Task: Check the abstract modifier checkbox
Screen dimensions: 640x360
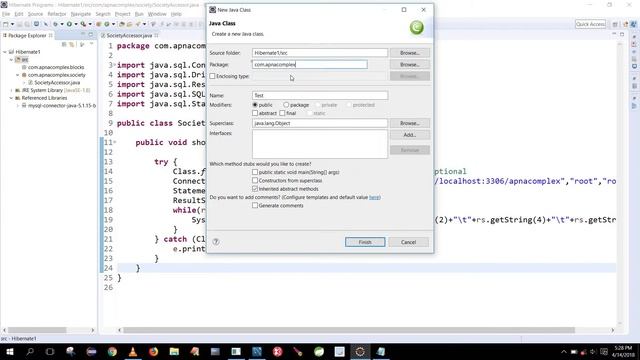Action: pyautogui.click(x=255, y=113)
